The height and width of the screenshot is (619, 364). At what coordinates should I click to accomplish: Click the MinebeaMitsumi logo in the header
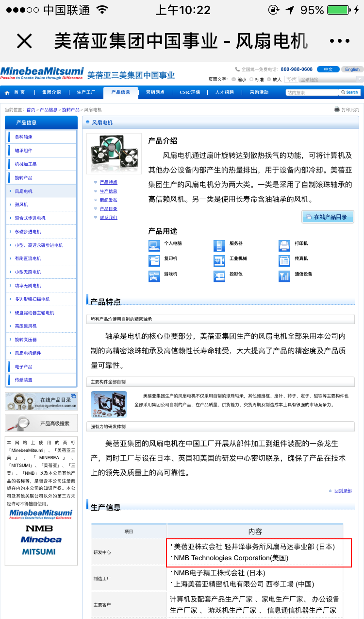tap(42, 73)
